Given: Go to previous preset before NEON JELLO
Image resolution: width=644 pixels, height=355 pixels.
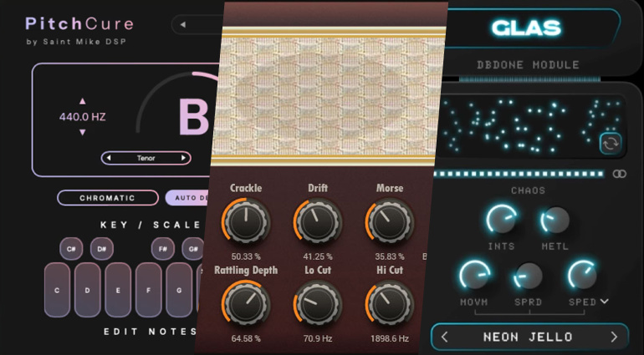Looking at the screenshot, I should click(444, 337).
